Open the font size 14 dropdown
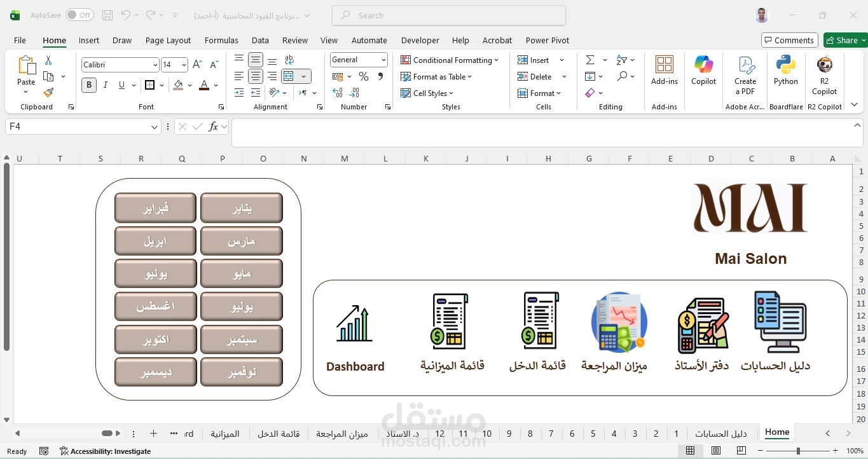 184,65
